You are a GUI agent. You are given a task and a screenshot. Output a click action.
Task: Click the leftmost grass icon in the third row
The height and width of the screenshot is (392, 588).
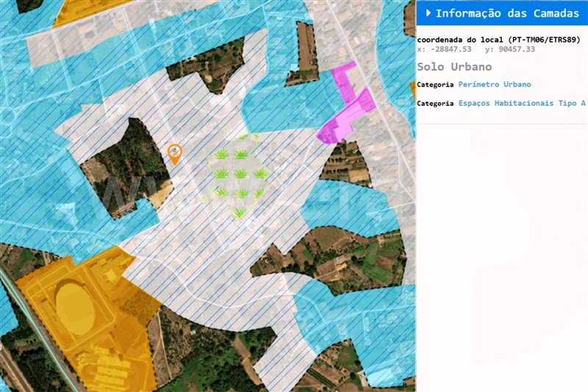point(221,193)
